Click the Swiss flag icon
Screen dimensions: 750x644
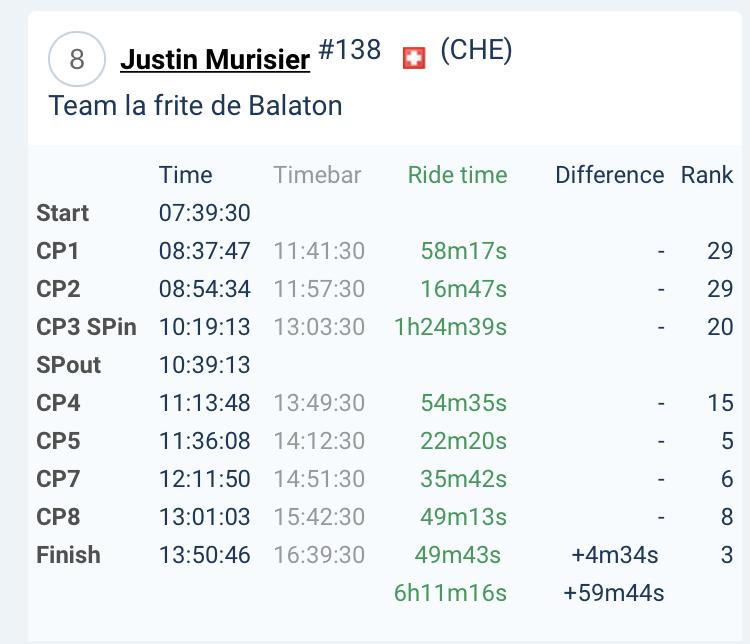(414, 58)
